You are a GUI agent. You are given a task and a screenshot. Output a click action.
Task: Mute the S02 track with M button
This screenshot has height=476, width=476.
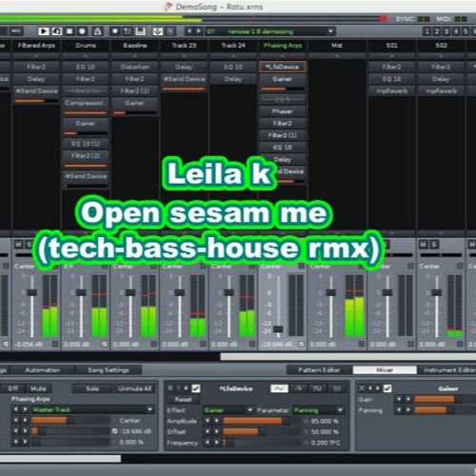click(424, 245)
